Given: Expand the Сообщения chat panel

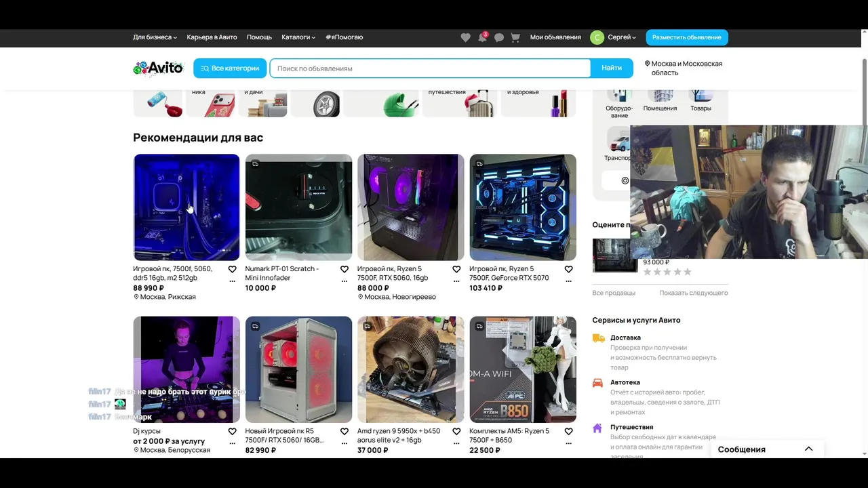Looking at the screenshot, I should coord(767,449).
